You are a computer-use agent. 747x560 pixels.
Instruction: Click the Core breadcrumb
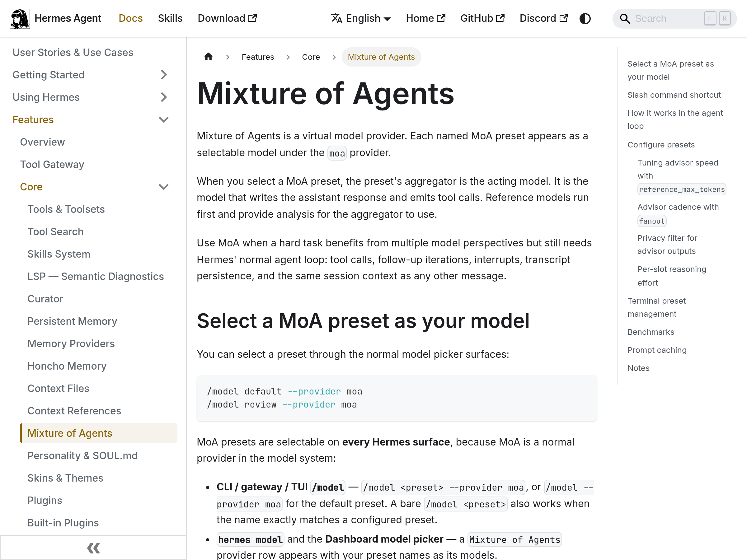coord(311,57)
